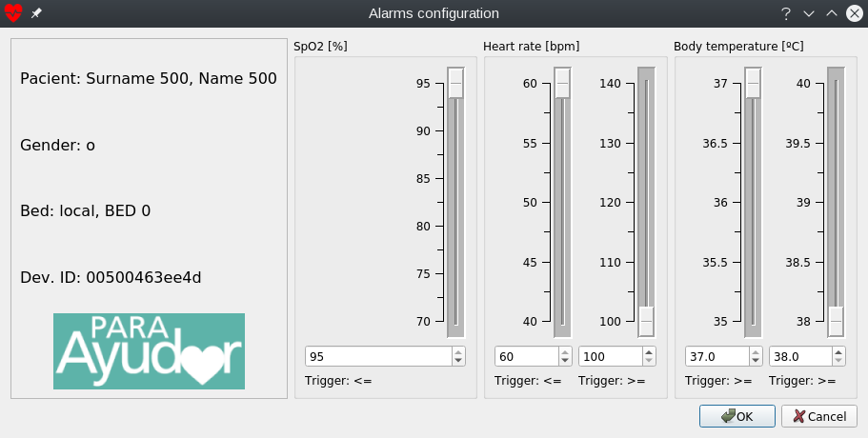Image resolution: width=868 pixels, height=438 pixels.
Task: Click the Gender: o text
Action: coord(57,145)
